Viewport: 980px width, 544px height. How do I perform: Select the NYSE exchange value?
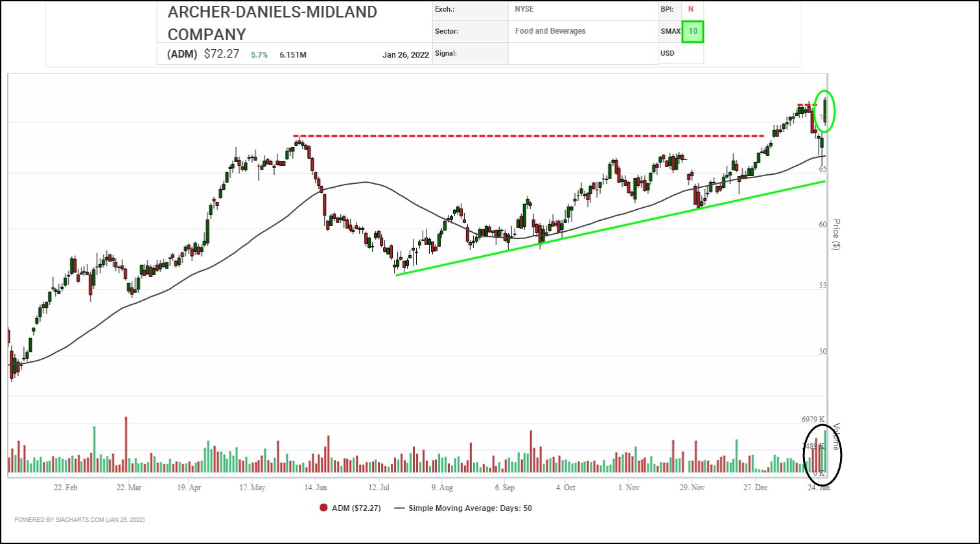click(x=524, y=9)
